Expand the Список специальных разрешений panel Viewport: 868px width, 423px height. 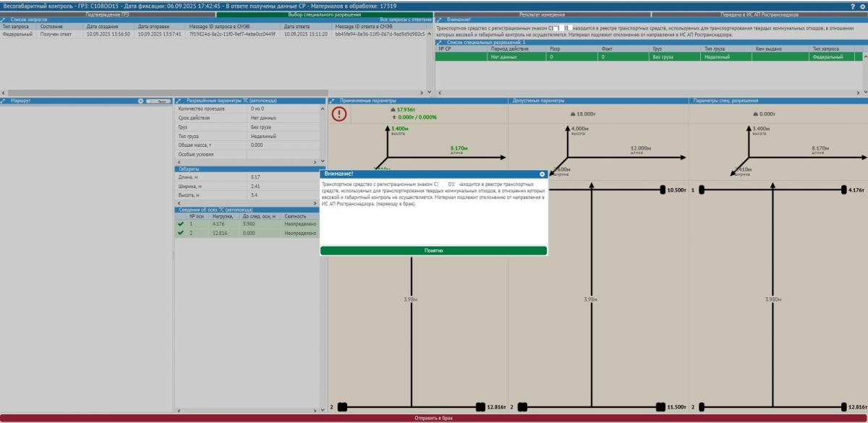click(439, 42)
